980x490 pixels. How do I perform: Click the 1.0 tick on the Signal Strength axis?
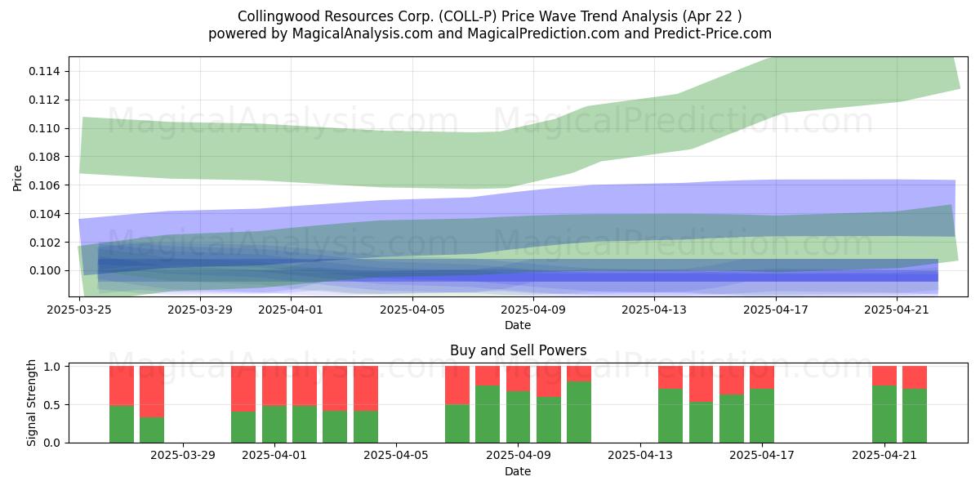click(53, 367)
